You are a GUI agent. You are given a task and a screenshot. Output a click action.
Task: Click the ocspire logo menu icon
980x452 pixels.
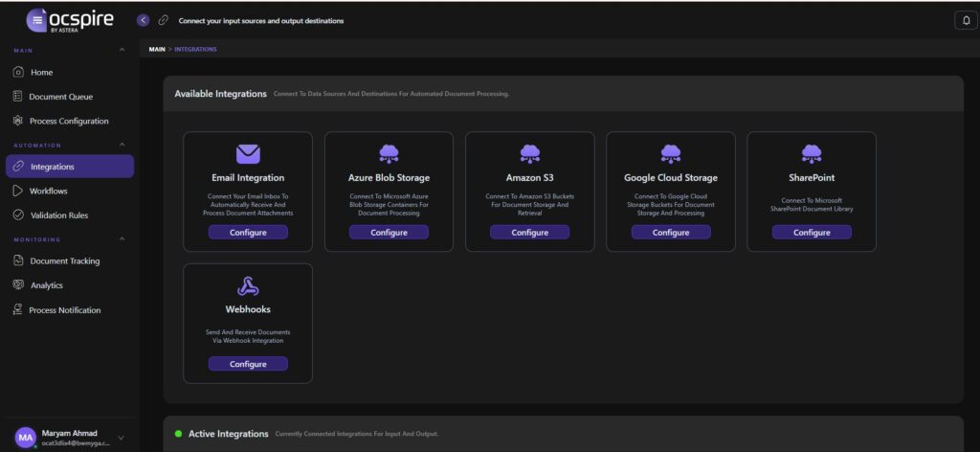tap(37, 20)
